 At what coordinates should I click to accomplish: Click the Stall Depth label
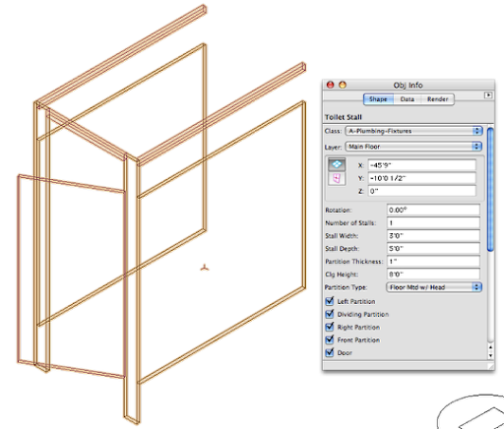click(343, 249)
